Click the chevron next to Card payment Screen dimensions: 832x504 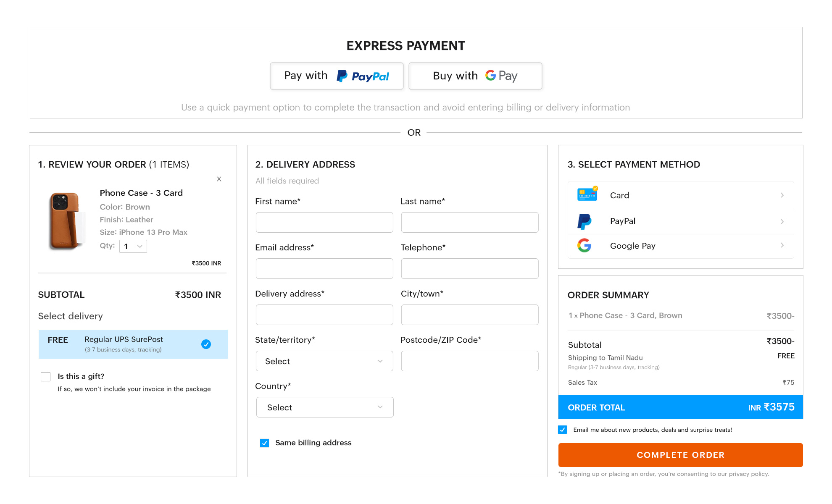(x=782, y=195)
